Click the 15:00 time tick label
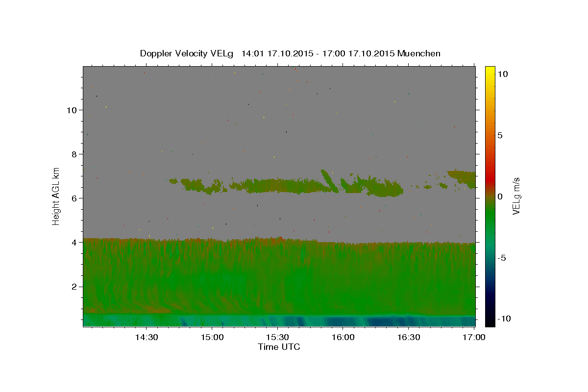 point(212,337)
